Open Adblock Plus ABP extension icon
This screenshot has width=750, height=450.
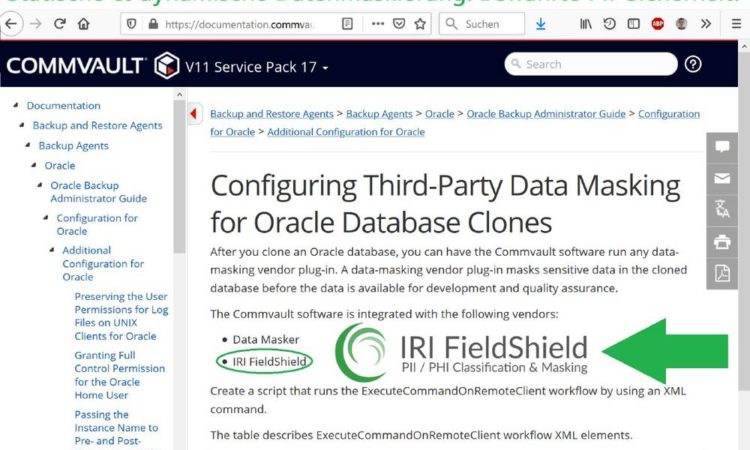coord(658,23)
